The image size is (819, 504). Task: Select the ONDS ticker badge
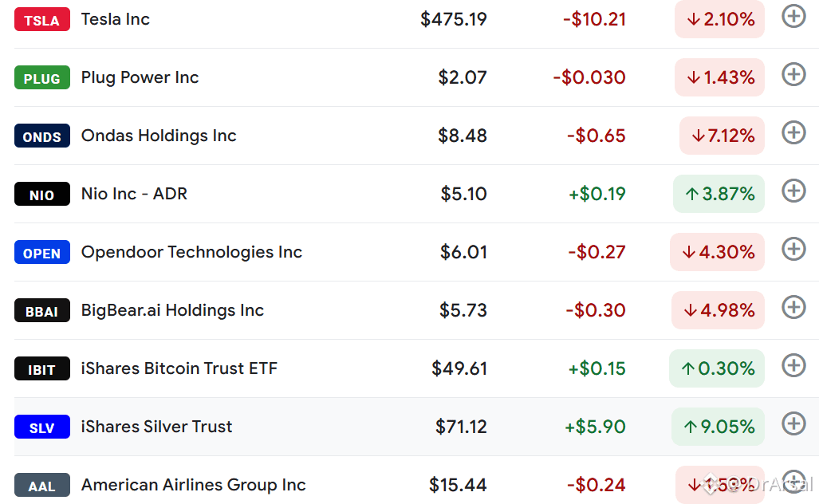point(41,136)
